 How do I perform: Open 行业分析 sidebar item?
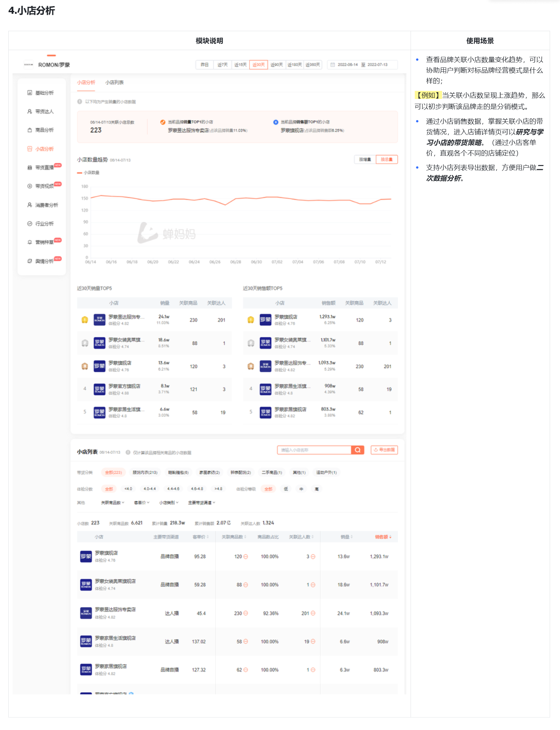coord(40,224)
